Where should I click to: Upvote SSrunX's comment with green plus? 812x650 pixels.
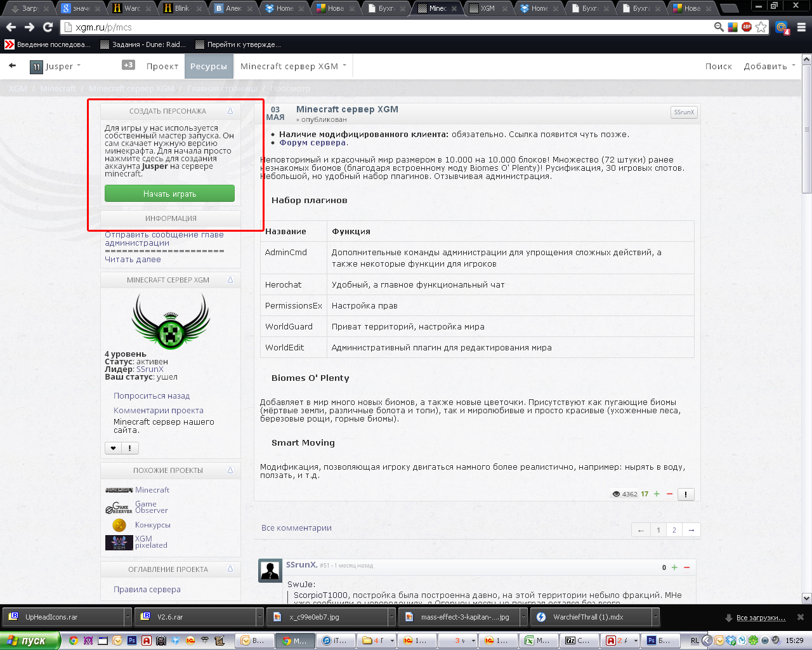pos(674,567)
